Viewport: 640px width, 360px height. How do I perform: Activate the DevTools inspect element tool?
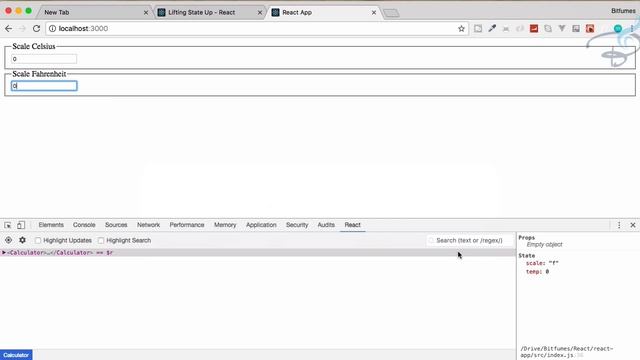[8, 225]
